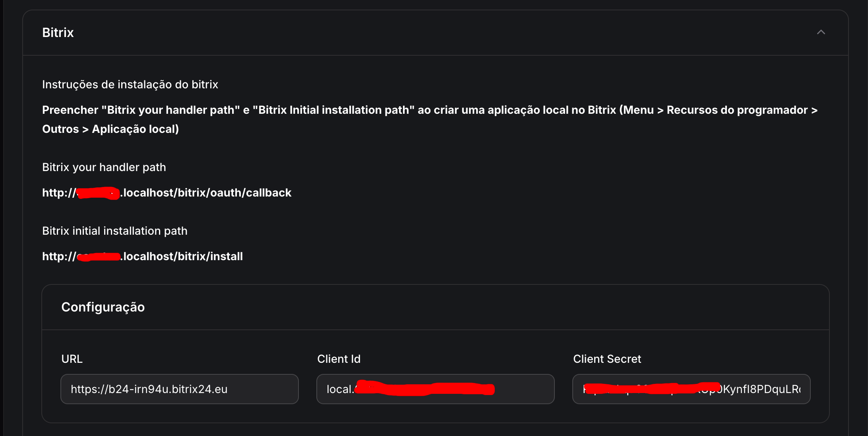
Task: Select the initial installation path install URL
Action: (x=143, y=257)
